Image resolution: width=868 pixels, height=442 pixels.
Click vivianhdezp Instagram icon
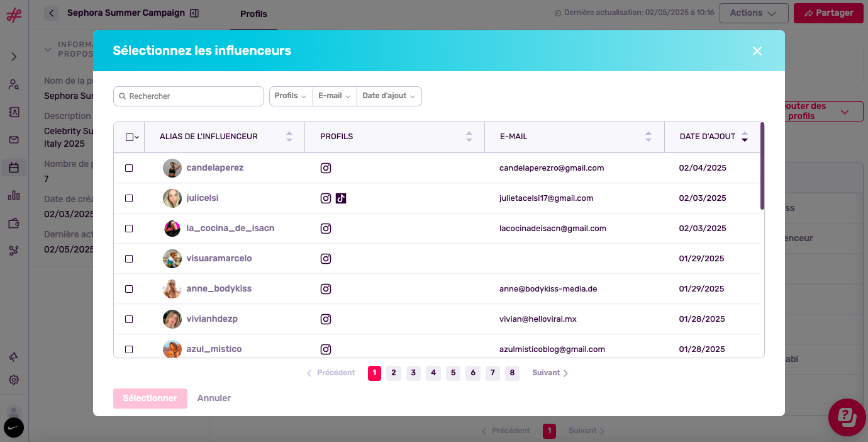(326, 319)
